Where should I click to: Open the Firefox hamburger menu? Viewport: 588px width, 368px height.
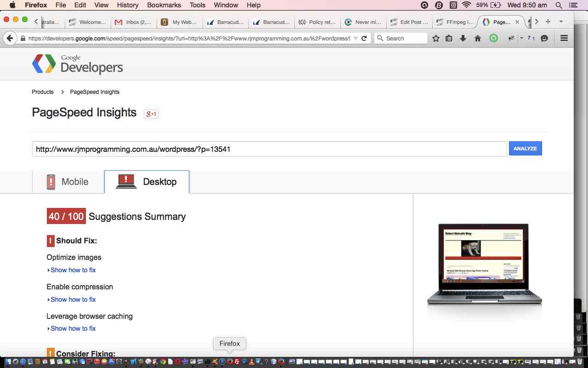[565, 39]
